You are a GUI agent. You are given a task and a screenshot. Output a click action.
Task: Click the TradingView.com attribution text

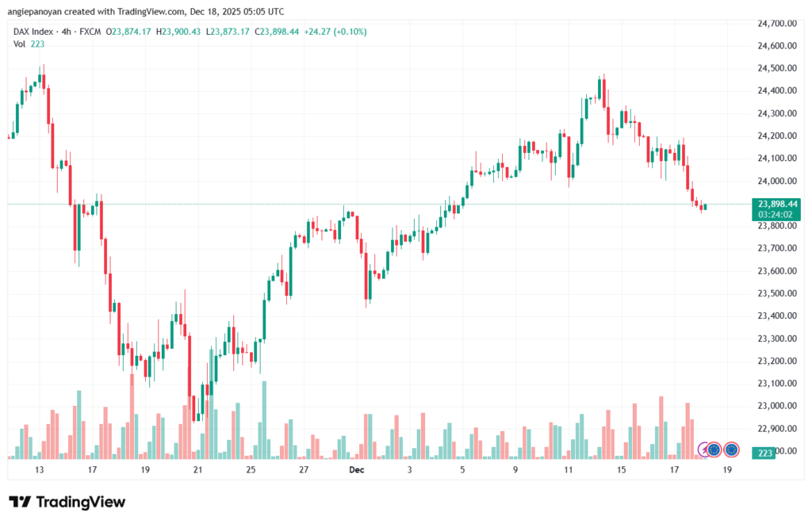[155, 11]
